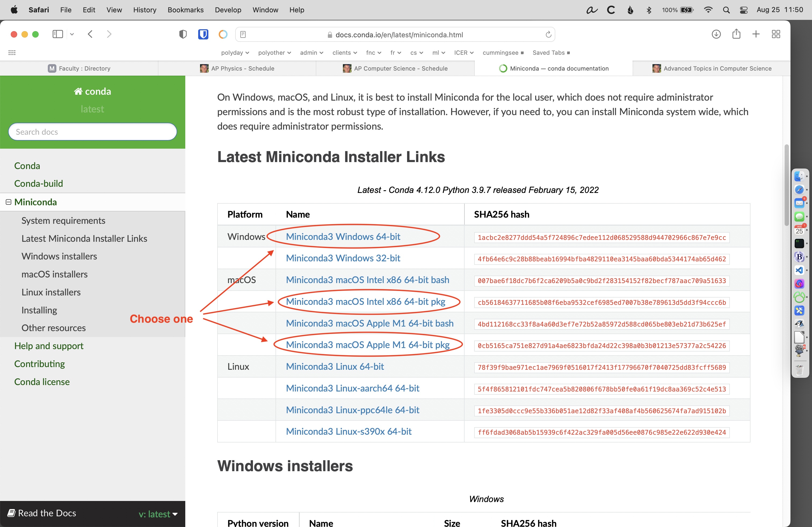Switch to Faculty : Directory tab

[x=79, y=68]
